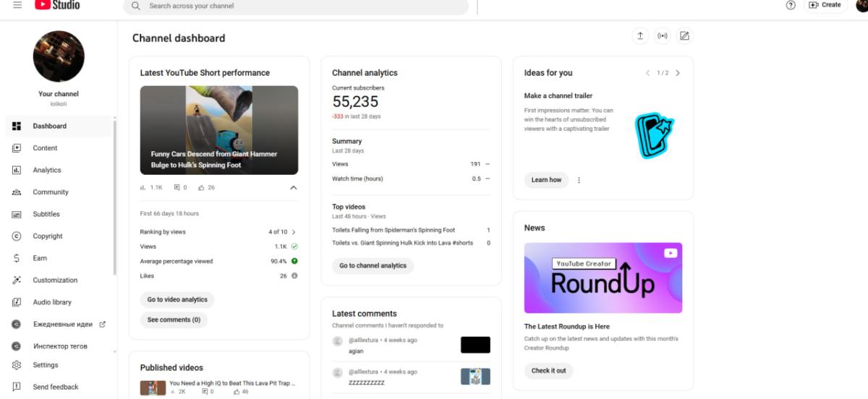Open Audio library label in sidebar
This screenshot has height=399, width=868.
click(52, 302)
